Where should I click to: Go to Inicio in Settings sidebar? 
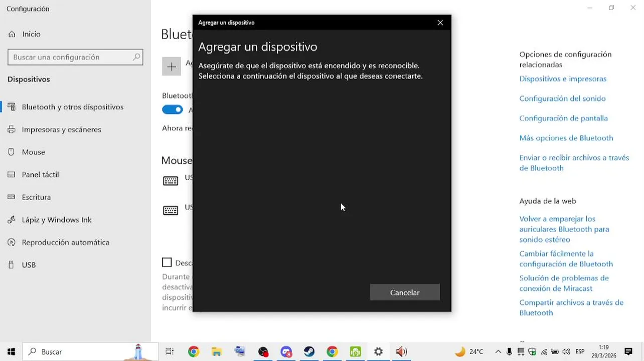[31, 34]
